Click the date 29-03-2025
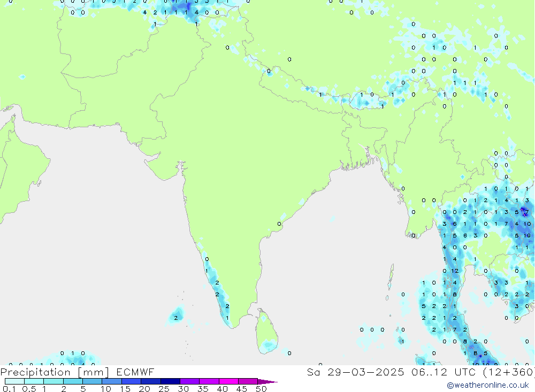Screen dimensions: 535x392 (366, 372)
